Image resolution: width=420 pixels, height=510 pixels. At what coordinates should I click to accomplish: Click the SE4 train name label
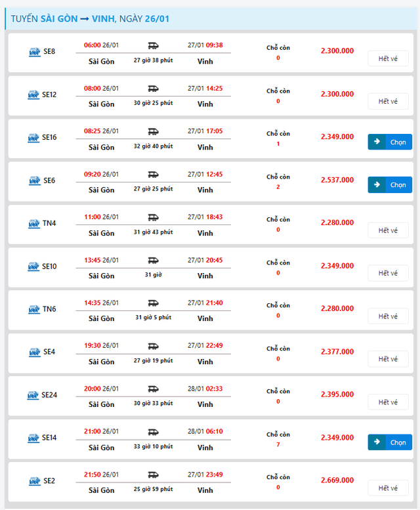(x=49, y=352)
